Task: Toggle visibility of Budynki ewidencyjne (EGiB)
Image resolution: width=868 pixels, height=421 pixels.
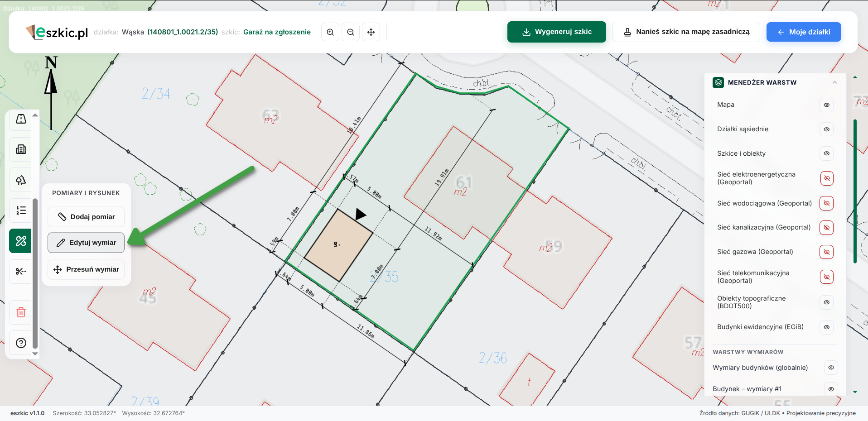Action: point(826,327)
